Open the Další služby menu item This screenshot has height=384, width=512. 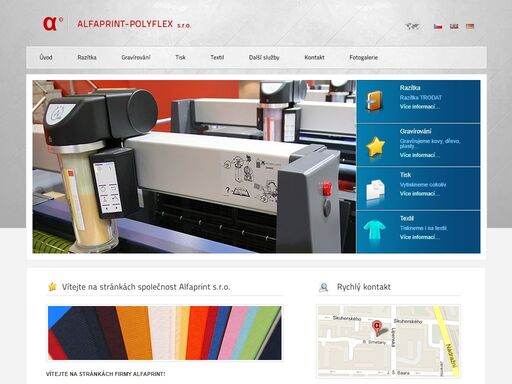(264, 57)
